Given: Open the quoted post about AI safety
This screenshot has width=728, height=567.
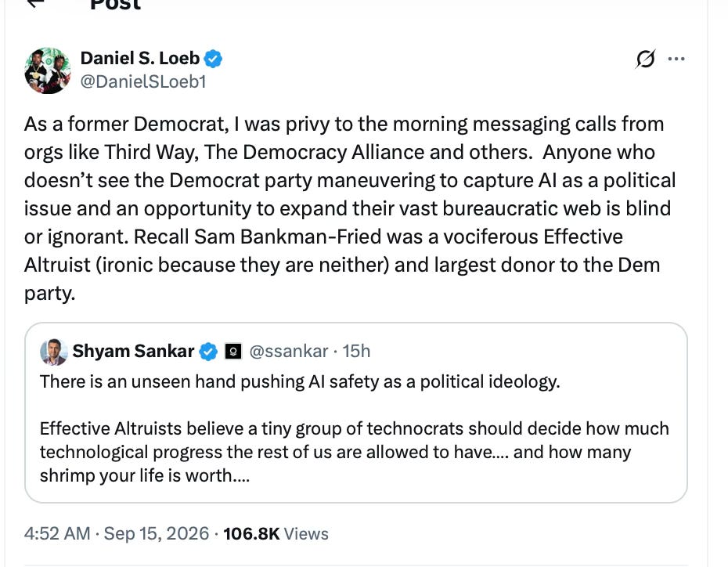Looking at the screenshot, I should [355, 413].
